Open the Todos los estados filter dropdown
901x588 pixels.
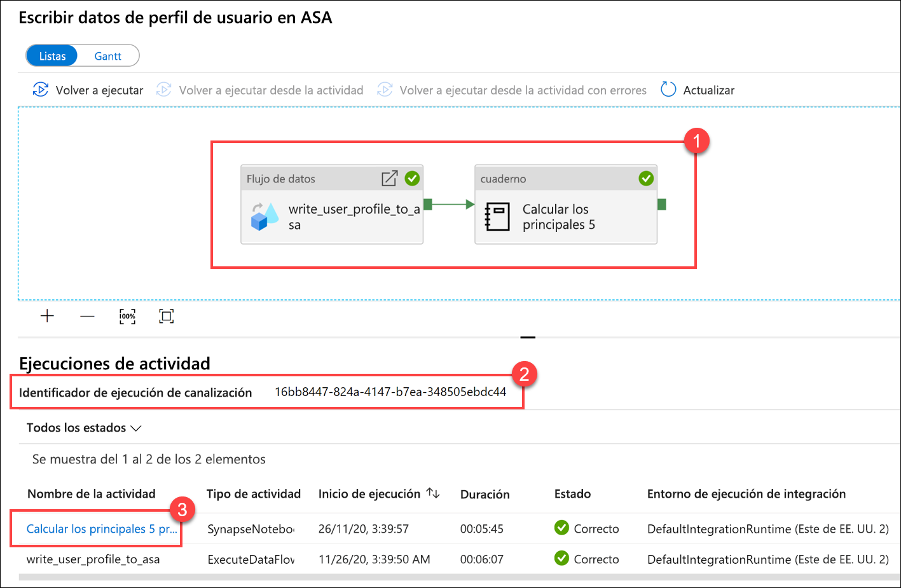83,428
